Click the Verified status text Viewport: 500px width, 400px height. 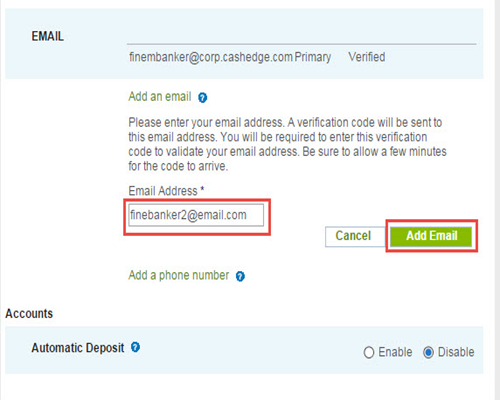[367, 57]
